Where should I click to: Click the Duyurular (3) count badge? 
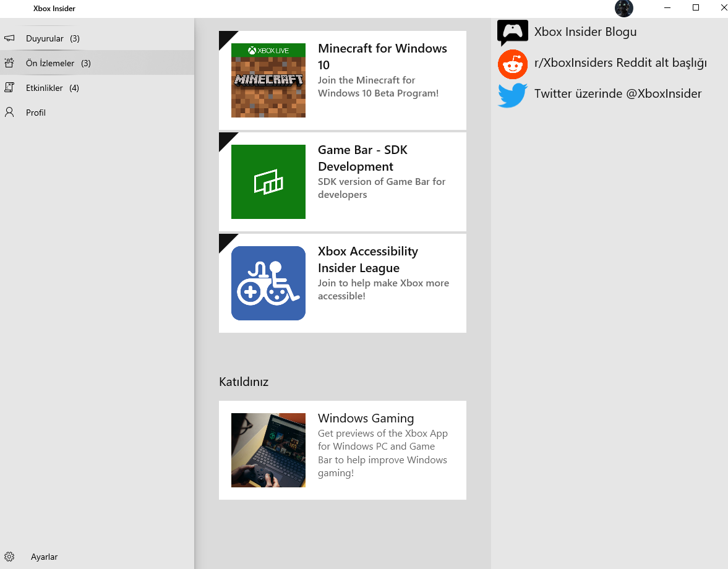pyautogui.click(x=75, y=38)
